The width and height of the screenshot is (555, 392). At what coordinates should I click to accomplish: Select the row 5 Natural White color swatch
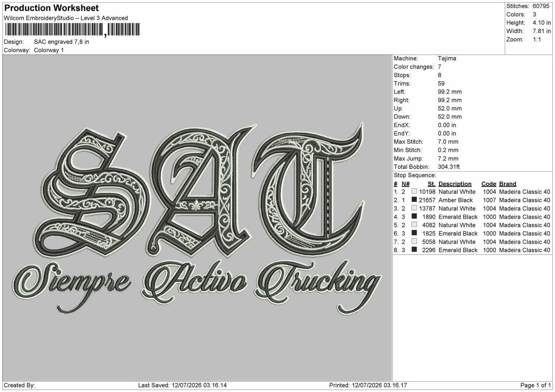point(414,225)
